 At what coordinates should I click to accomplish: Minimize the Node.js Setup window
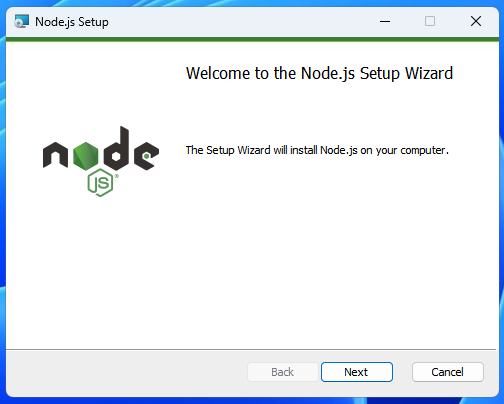coord(385,22)
